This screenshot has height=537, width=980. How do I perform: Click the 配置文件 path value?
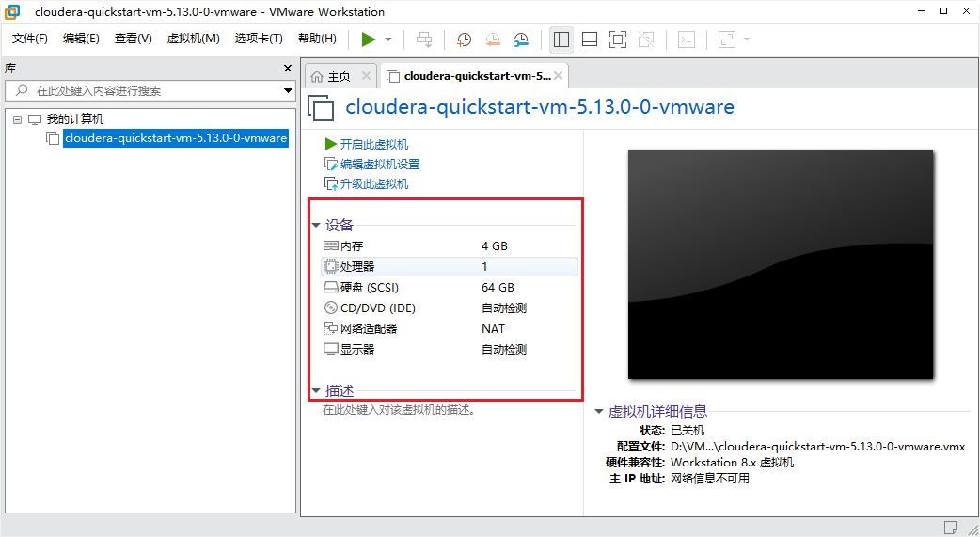pyautogui.click(x=817, y=447)
